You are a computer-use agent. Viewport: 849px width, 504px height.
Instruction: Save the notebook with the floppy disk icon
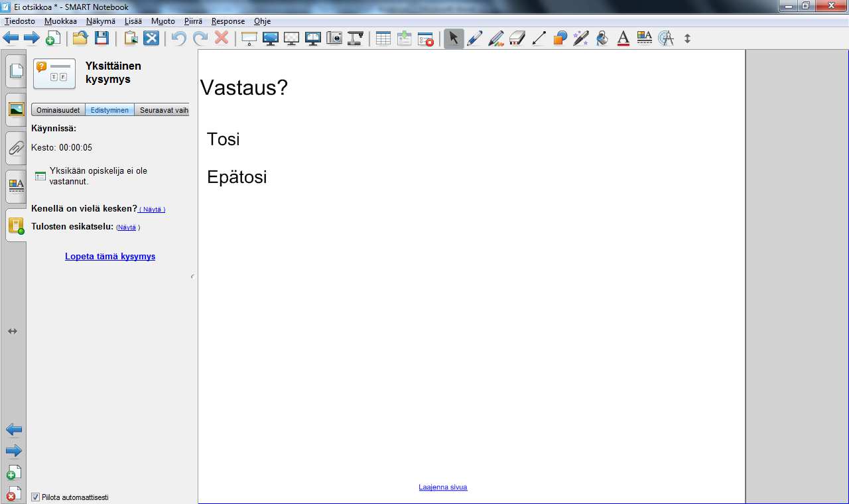[x=101, y=38]
